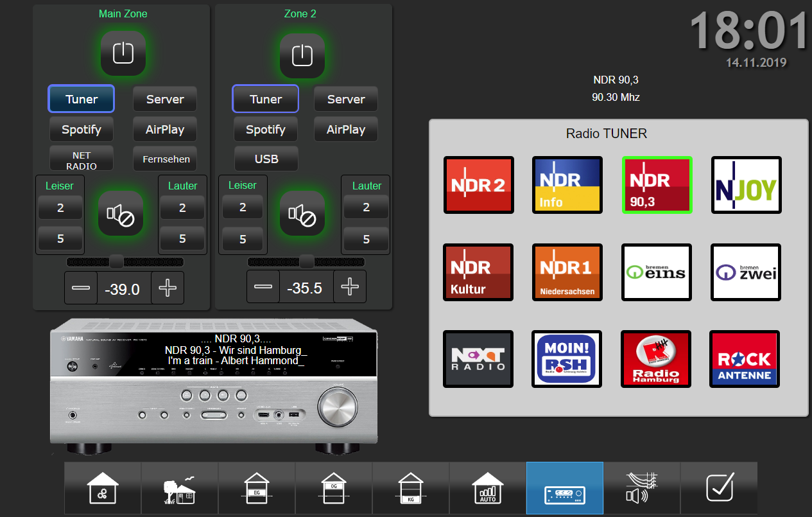Tune to Bremen Eins station
Screen dimensions: 812x517
pos(656,272)
